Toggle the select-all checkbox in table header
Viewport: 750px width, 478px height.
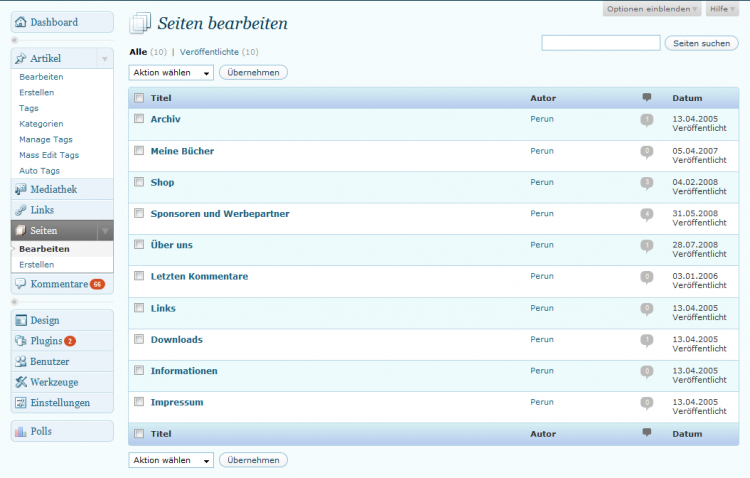[x=139, y=98]
